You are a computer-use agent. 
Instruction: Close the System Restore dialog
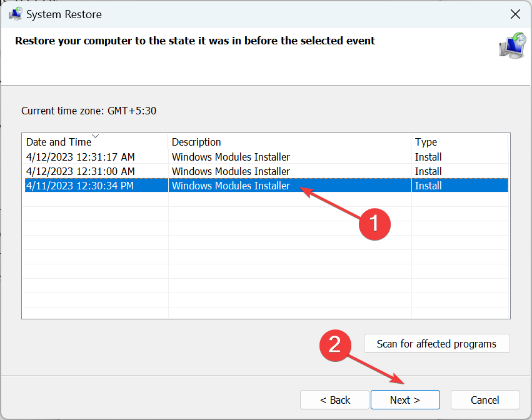point(515,14)
